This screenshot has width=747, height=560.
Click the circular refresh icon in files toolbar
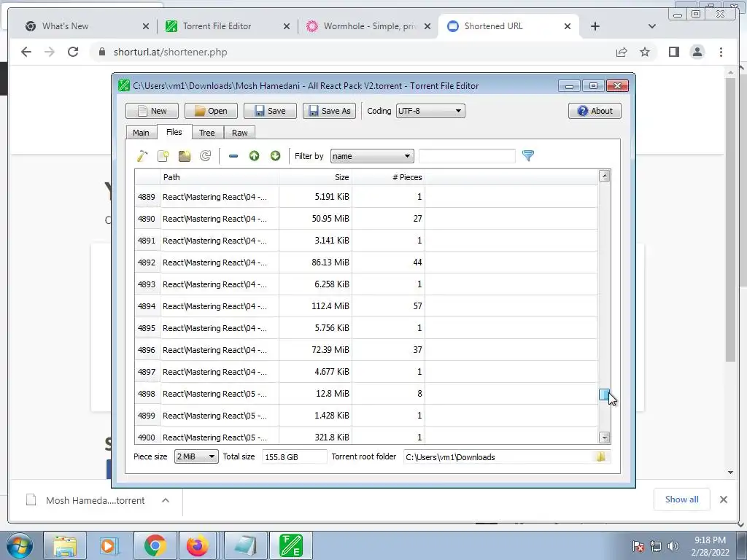[x=205, y=156]
